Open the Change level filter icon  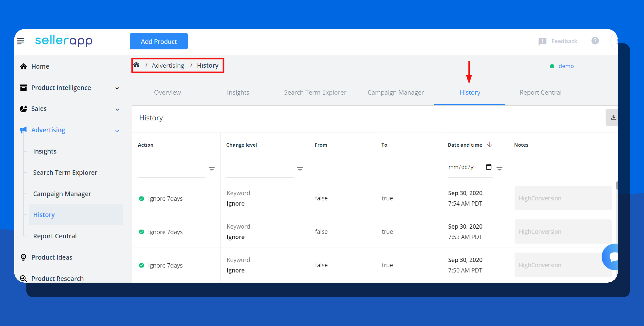coord(300,169)
